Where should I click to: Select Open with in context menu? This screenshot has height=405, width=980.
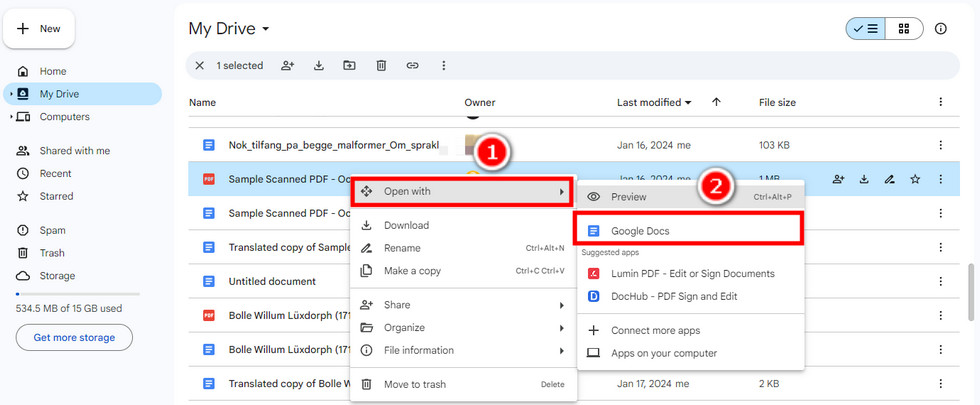[462, 191]
